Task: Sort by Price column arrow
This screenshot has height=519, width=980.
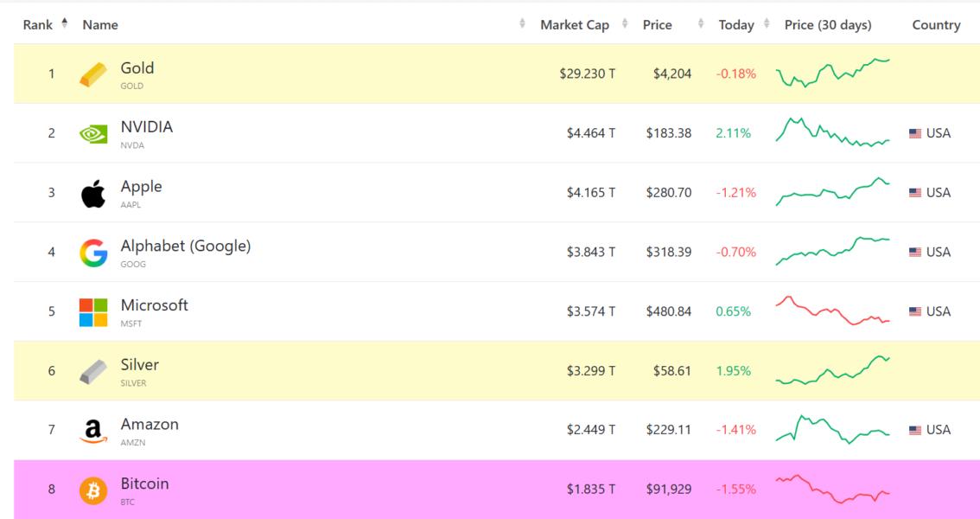Action: tap(700, 25)
